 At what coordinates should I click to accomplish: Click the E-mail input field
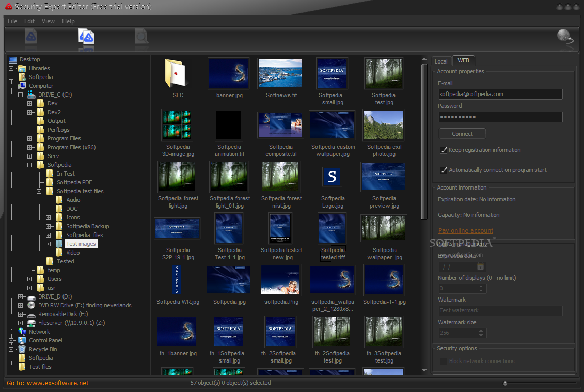[500, 95]
